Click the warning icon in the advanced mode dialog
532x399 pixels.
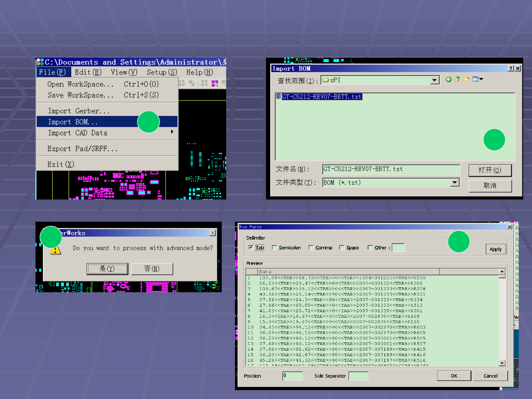(x=55, y=250)
